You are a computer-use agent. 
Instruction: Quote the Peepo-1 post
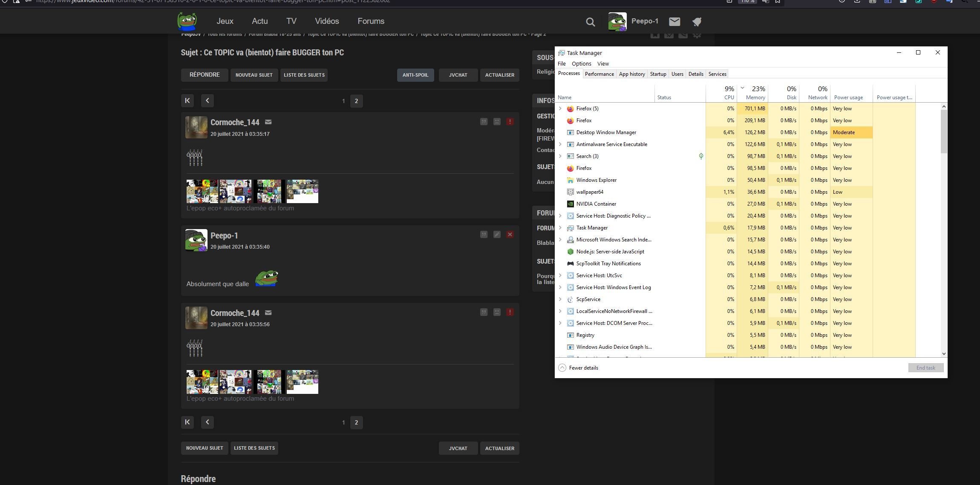click(x=484, y=235)
